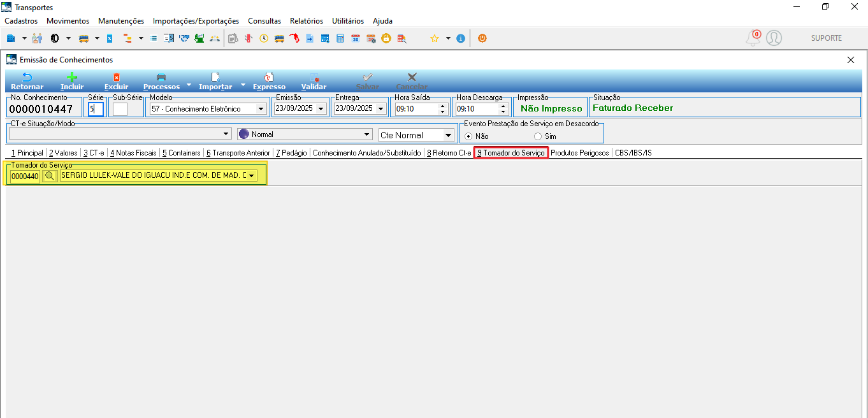Open the blue information icon
The image size is (868, 418).
click(461, 38)
